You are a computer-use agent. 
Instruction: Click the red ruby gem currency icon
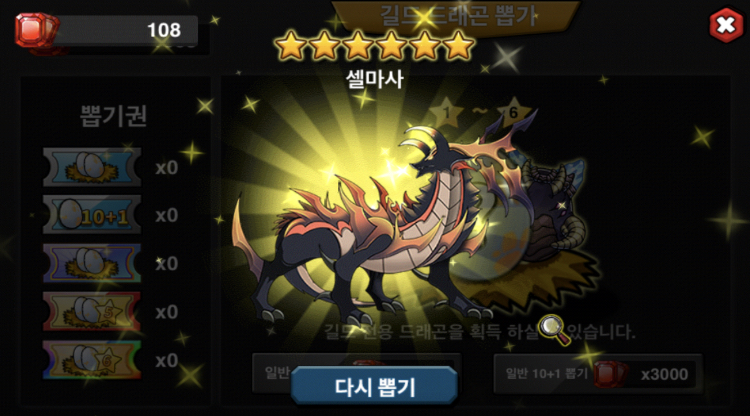[36, 30]
